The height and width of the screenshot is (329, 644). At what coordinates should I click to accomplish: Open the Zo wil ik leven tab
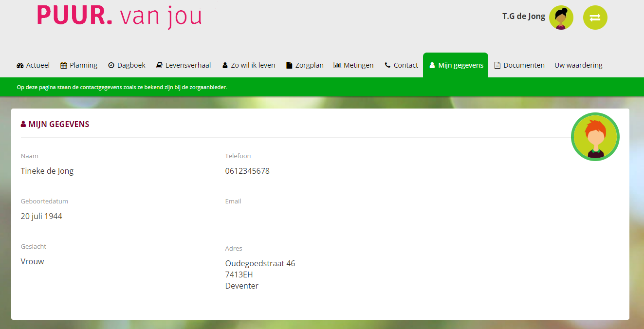pos(249,65)
